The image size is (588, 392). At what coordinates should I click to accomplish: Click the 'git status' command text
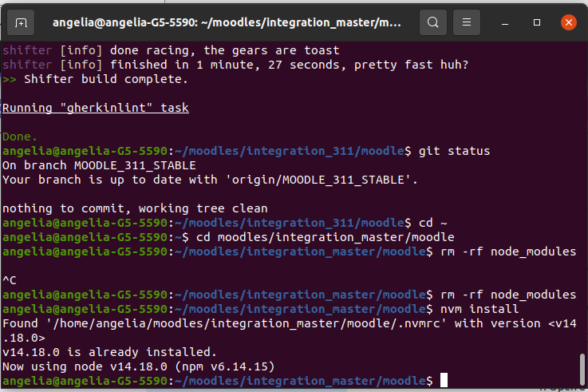tap(454, 151)
